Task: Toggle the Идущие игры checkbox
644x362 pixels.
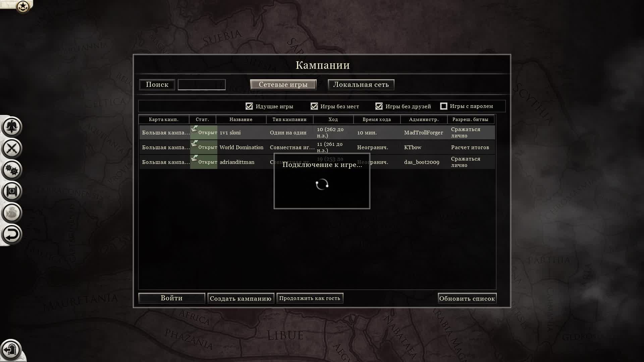Action: [x=249, y=106]
